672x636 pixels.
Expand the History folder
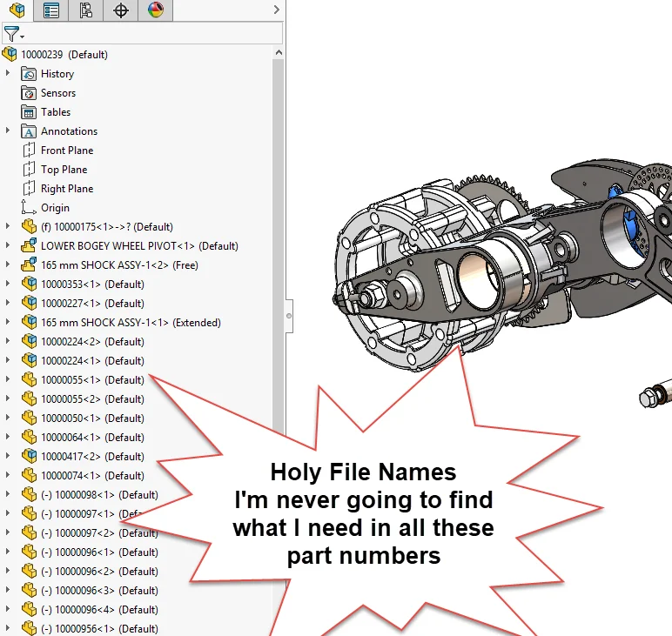pyautogui.click(x=8, y=74)
